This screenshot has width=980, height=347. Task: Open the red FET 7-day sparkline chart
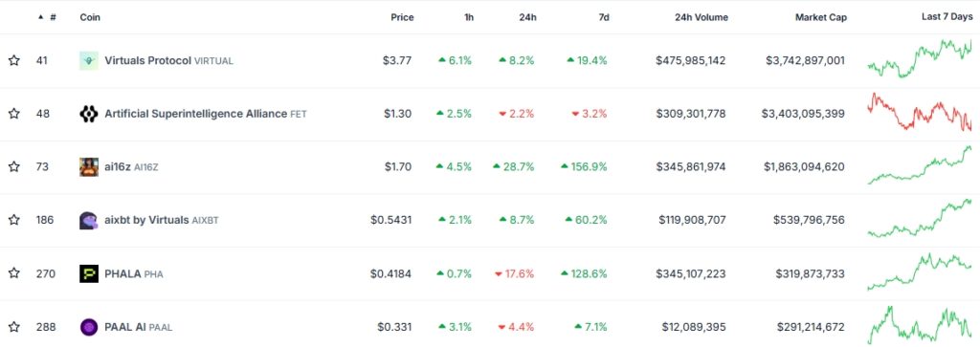[x=920, y=113]
